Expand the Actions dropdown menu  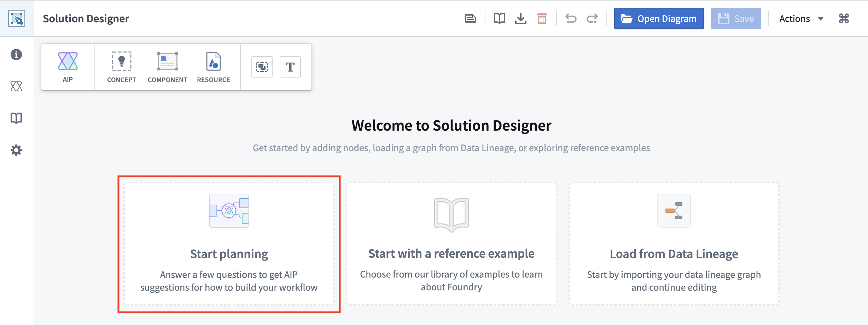pyautogui.click(x=802, y=18)
